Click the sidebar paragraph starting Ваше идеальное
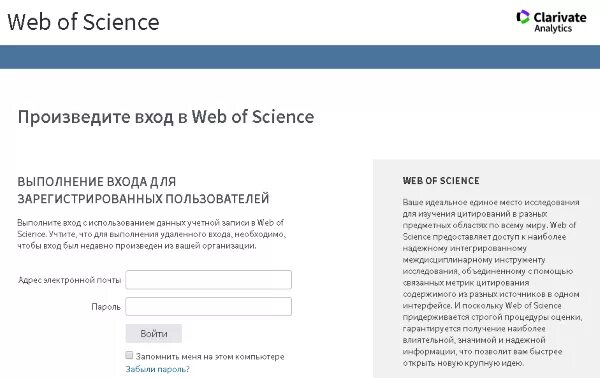Image resolution: width=600 pixels, height=378 pixels. [492, 282]
